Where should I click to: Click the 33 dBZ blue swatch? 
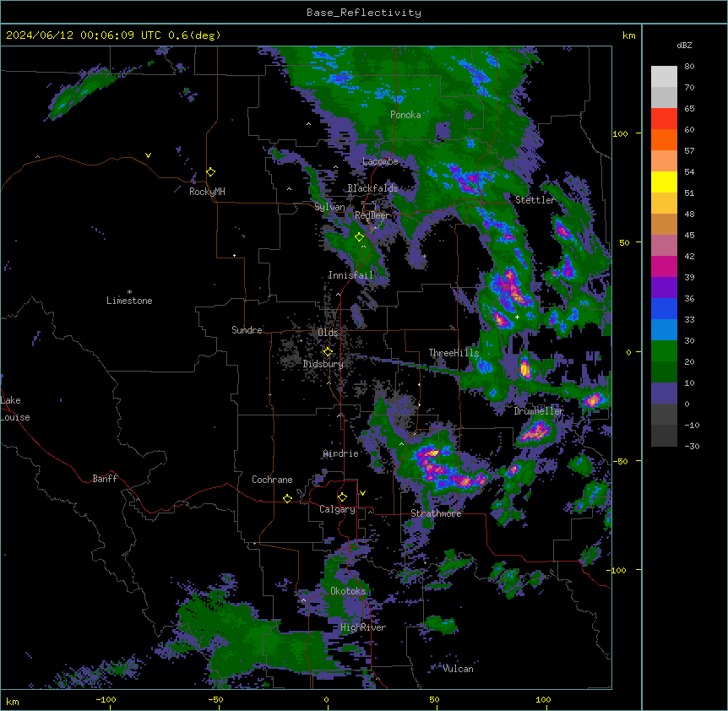[664, 329]
